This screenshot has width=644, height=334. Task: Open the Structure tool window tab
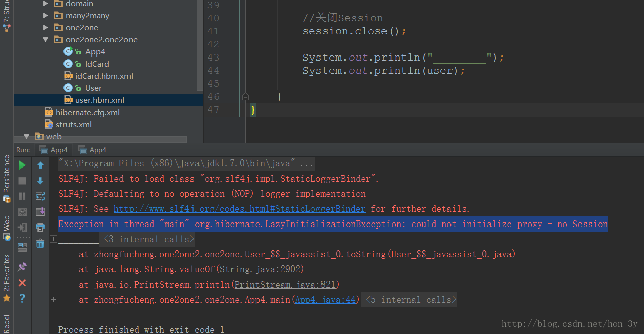6,16
